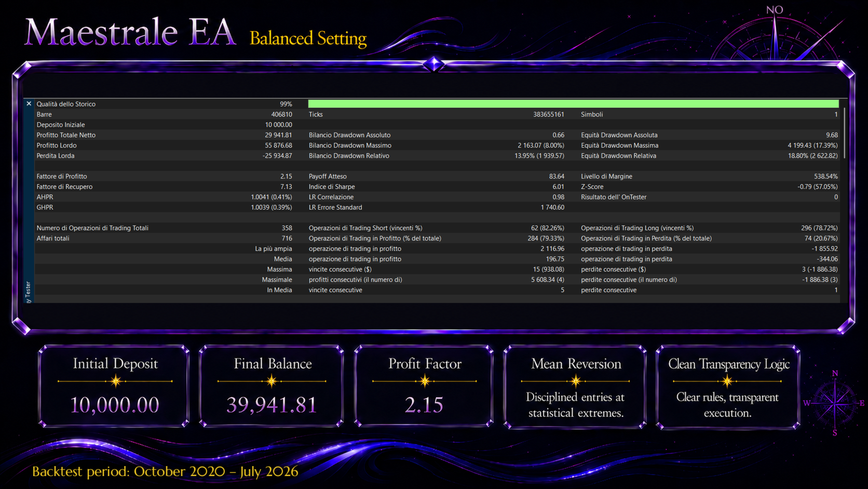Select value 4 199.43 (17.39%)
The width and height of the screenshot is (868, 489).
click(812, 146)
